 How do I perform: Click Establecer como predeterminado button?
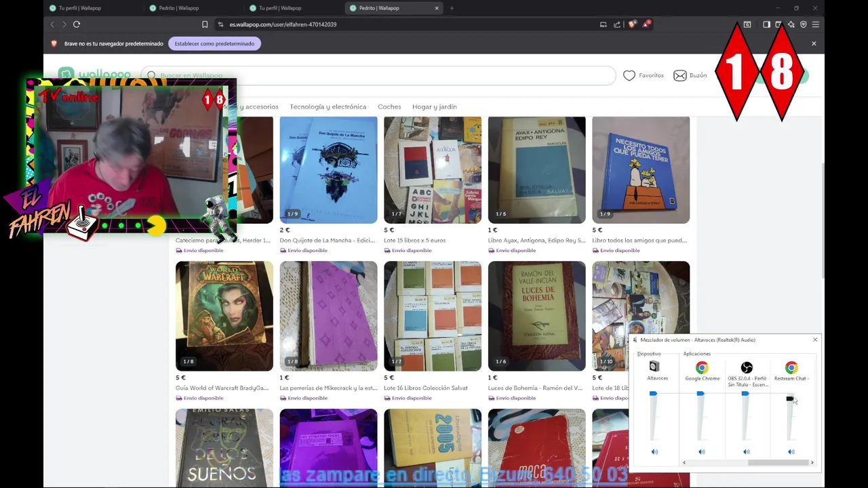(214, 43)
